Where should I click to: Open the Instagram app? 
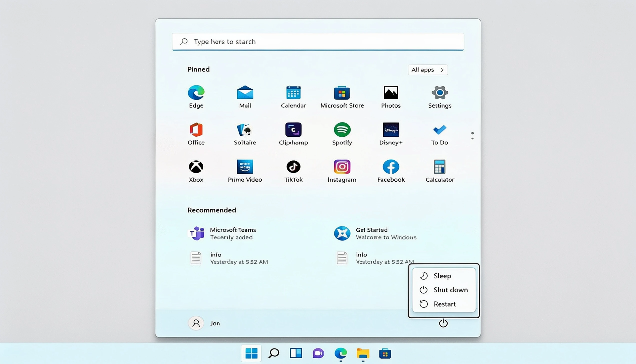point(342,171)
